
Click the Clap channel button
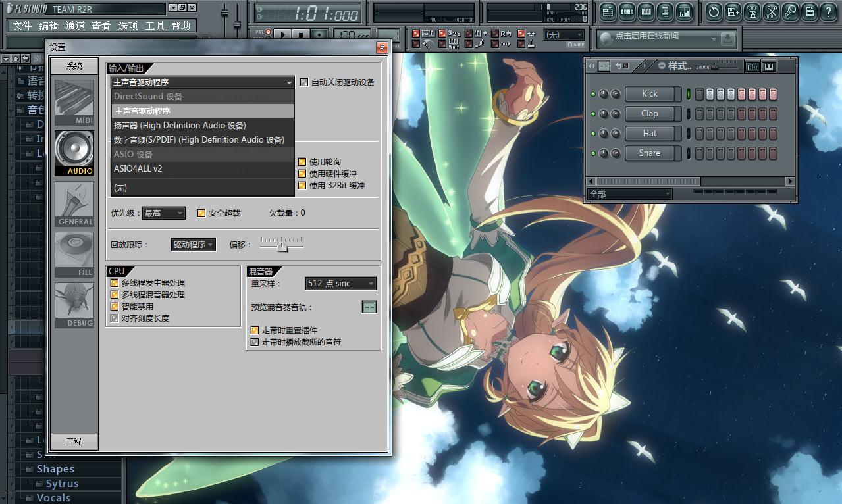pos(649,114)
